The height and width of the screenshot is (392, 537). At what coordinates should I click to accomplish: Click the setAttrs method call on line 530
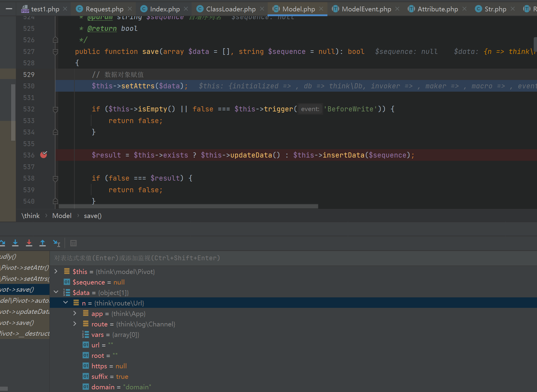pyautogui.click(x=138, y=86)
